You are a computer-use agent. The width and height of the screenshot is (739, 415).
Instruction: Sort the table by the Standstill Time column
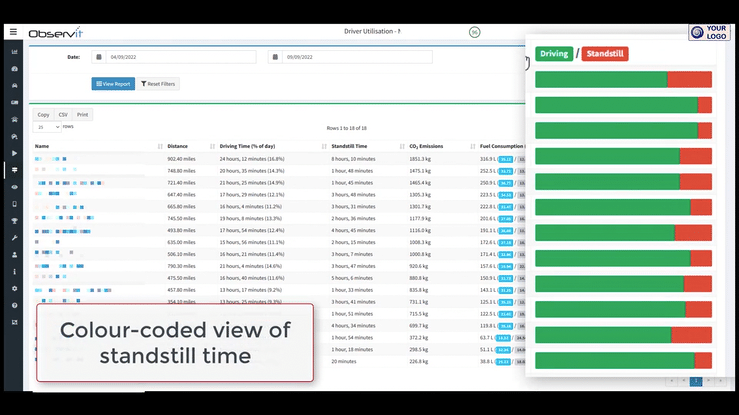tap(368, 146)
